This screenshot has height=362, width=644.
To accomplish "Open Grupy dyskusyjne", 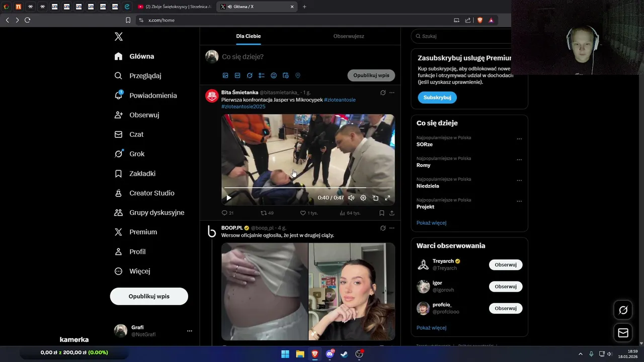I will tap(149, 213).
